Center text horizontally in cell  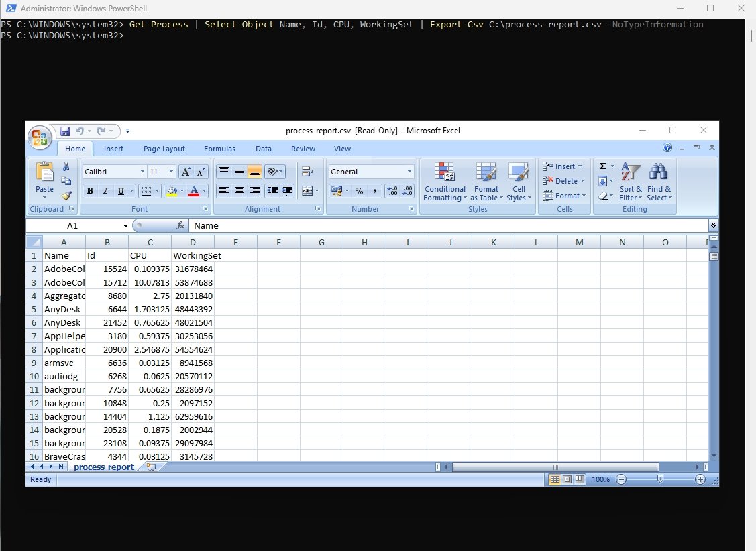[x=239, y=191]
